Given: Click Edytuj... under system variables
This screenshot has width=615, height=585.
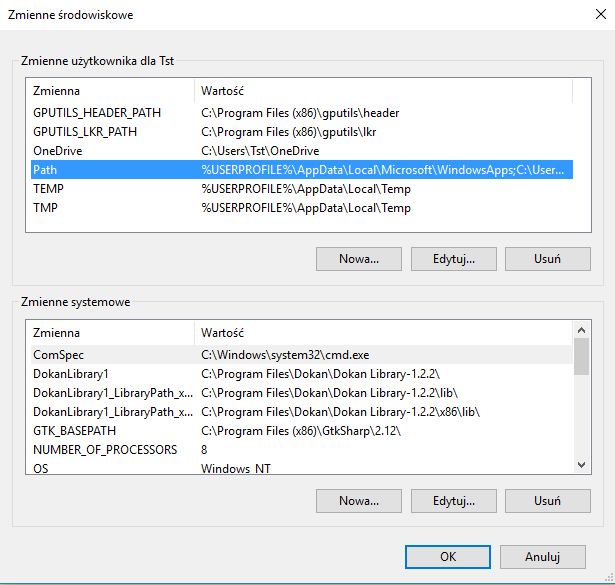Looking at the screenshot, I should click(x=454, y=501).
